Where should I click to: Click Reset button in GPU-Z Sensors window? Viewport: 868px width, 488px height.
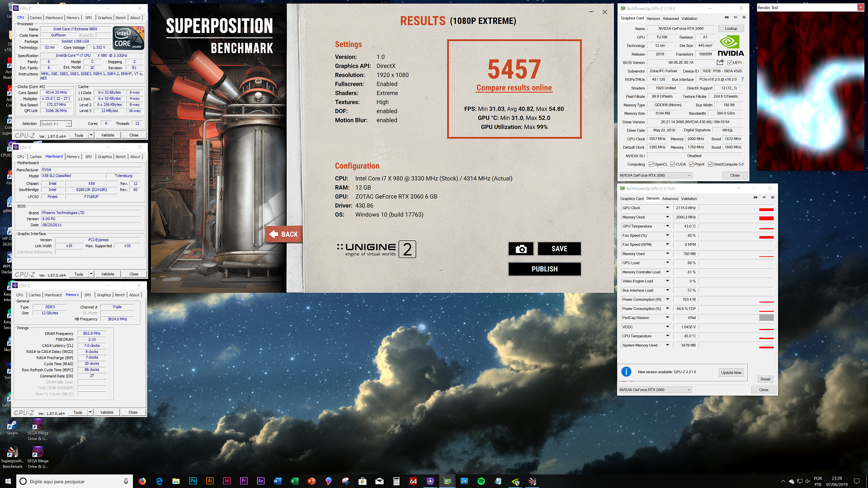765,379
